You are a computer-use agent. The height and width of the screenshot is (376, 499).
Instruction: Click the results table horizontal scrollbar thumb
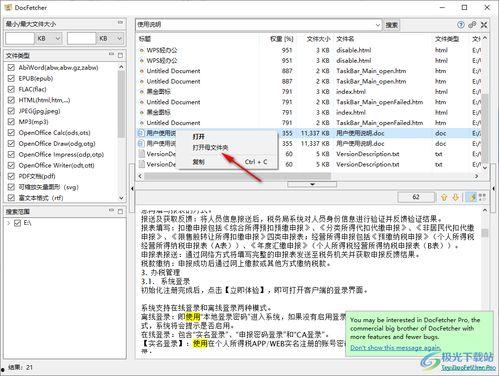tap(237, 176)
